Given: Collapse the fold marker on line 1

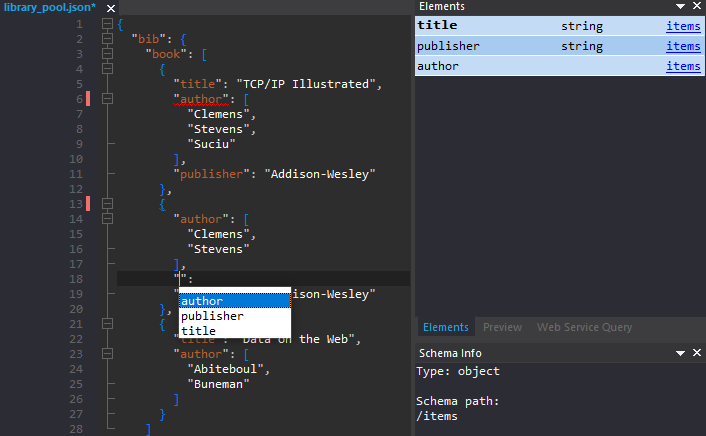Looking at the screenshot, I should click(x=107, y=24).
